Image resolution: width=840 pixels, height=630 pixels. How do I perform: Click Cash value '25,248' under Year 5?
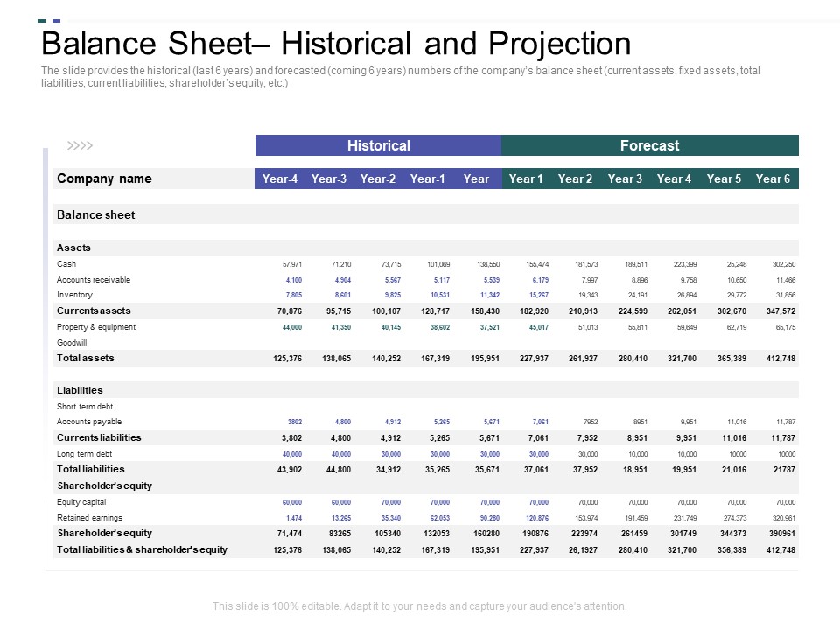coord(737,264)
